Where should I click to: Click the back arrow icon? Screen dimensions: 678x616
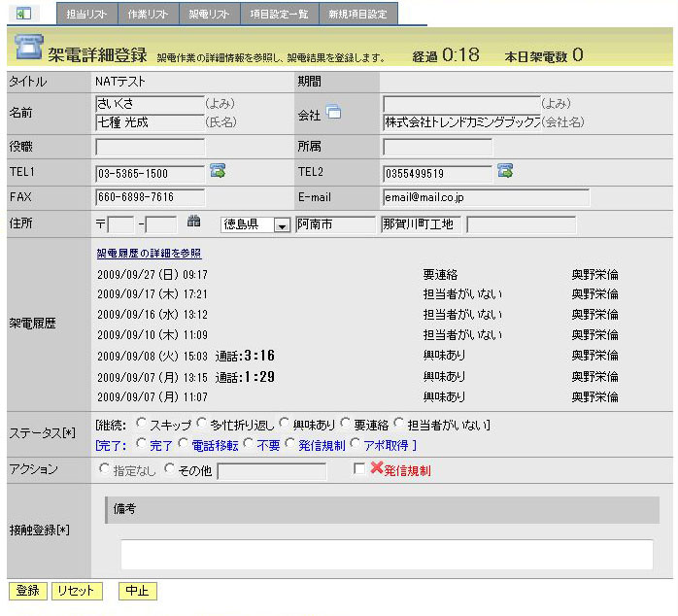(x=23, y=14)
